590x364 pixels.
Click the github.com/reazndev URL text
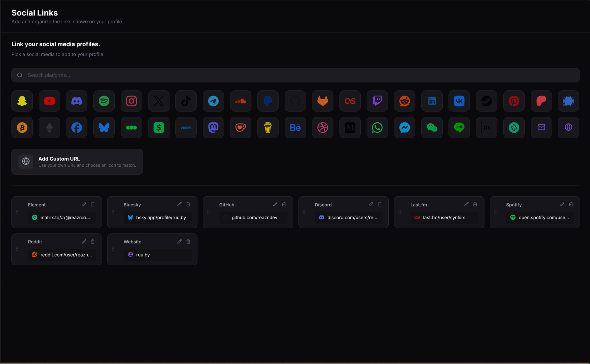coord(255,218)
